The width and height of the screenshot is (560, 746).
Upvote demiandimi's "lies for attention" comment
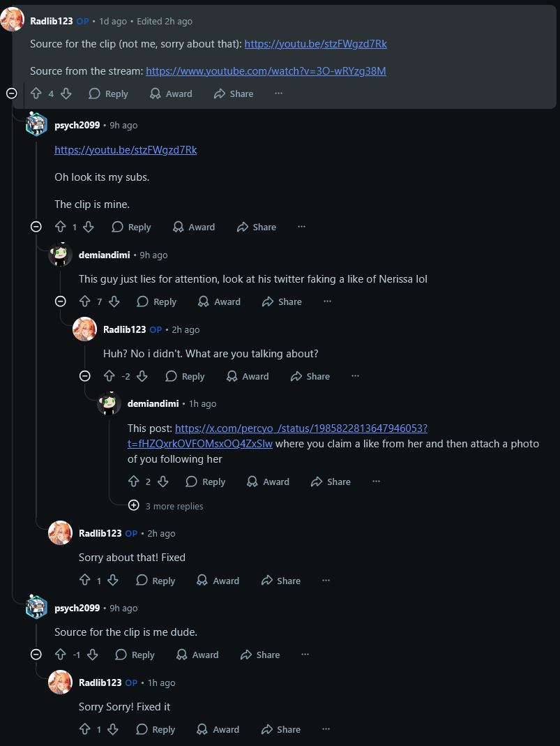pos(85,301)
